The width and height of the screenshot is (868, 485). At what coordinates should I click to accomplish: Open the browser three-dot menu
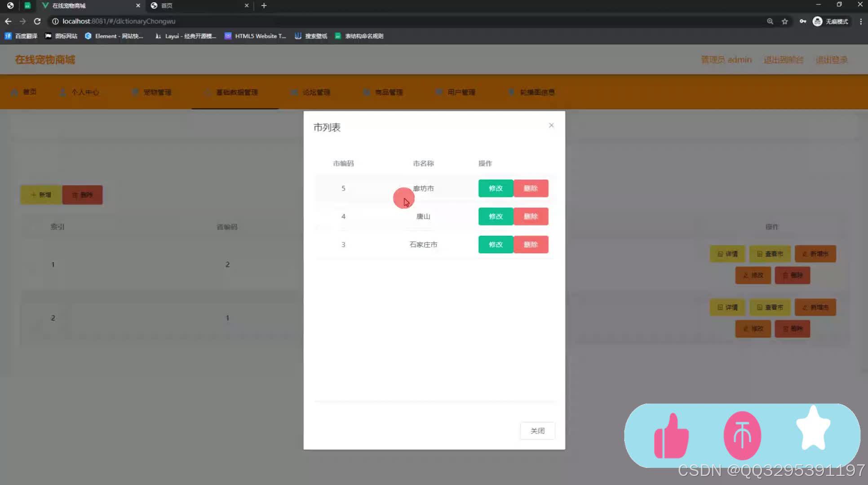coord(861,21)
